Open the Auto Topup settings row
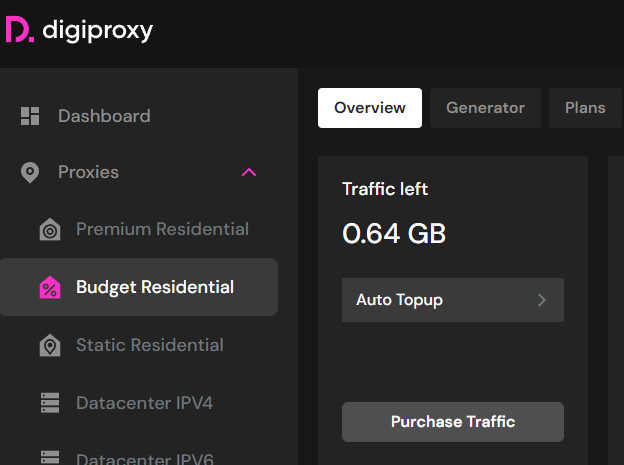 click(x=453, y=300)
